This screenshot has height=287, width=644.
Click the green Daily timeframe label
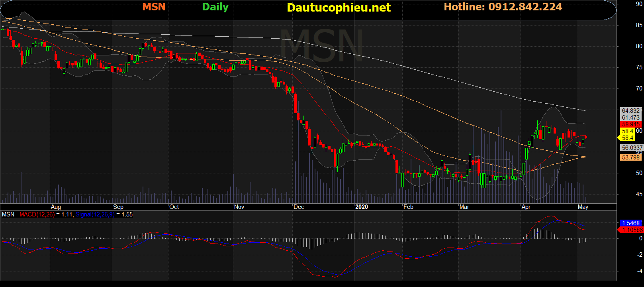tap(215, 7)
